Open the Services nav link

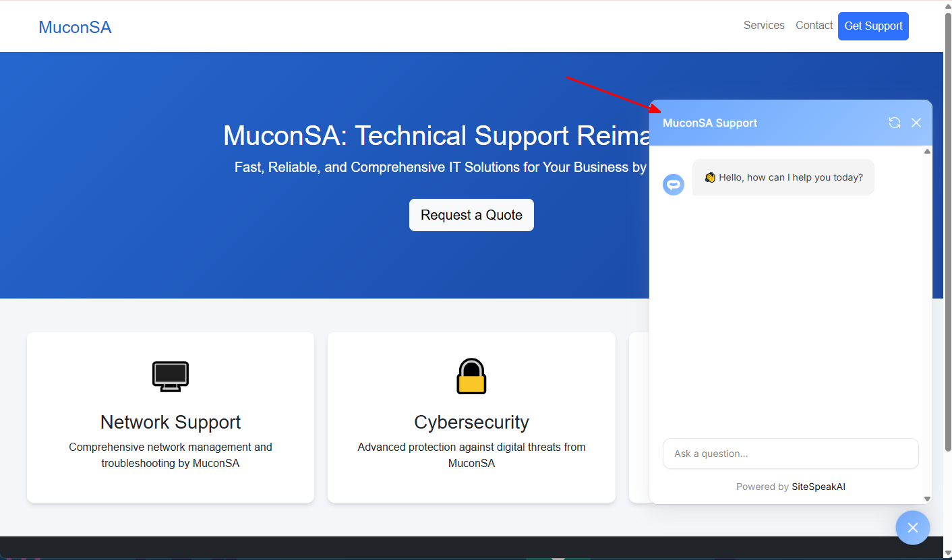coord(764,26)
